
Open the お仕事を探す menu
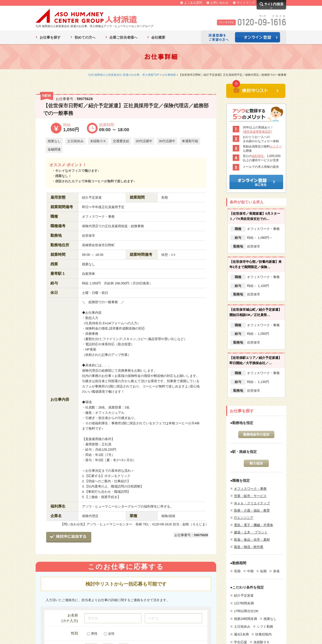48,37
